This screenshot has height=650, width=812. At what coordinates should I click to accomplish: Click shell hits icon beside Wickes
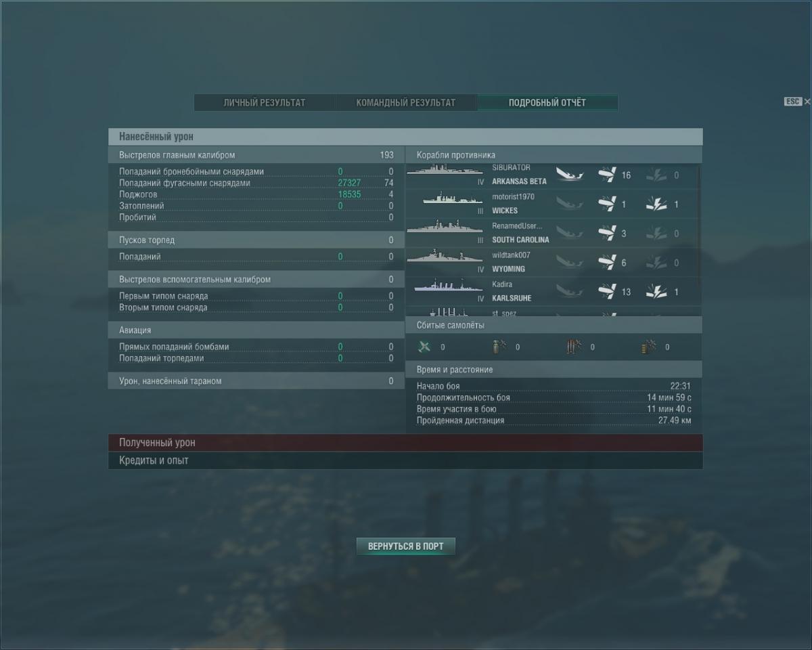607,204
